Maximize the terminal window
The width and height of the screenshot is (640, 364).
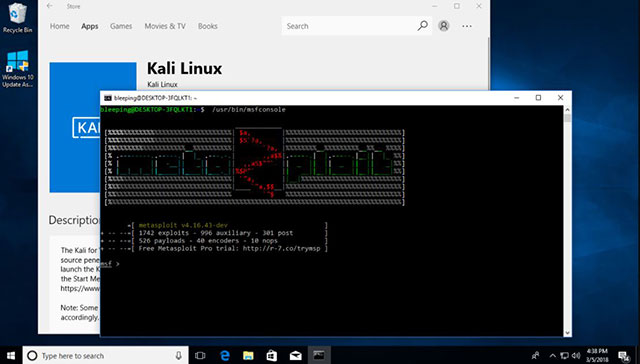click(538, 98)
